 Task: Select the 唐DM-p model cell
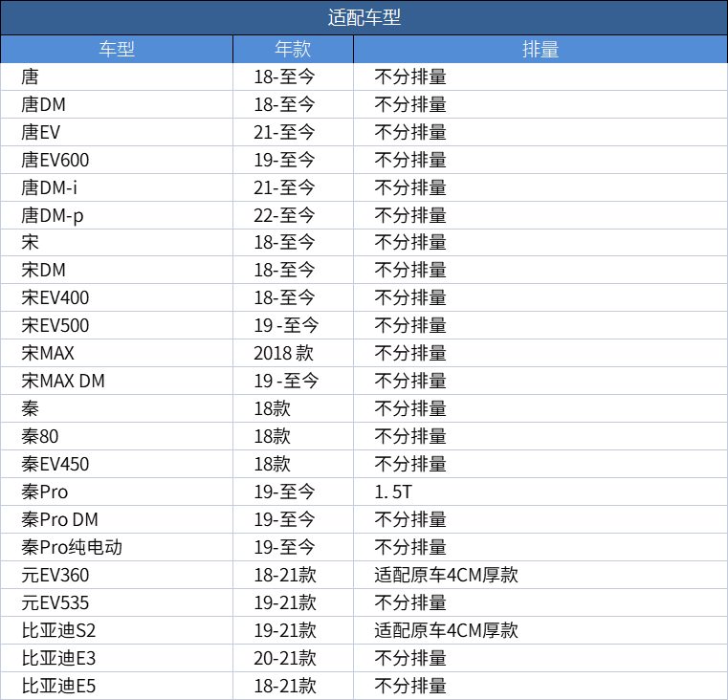click(117, 215)
